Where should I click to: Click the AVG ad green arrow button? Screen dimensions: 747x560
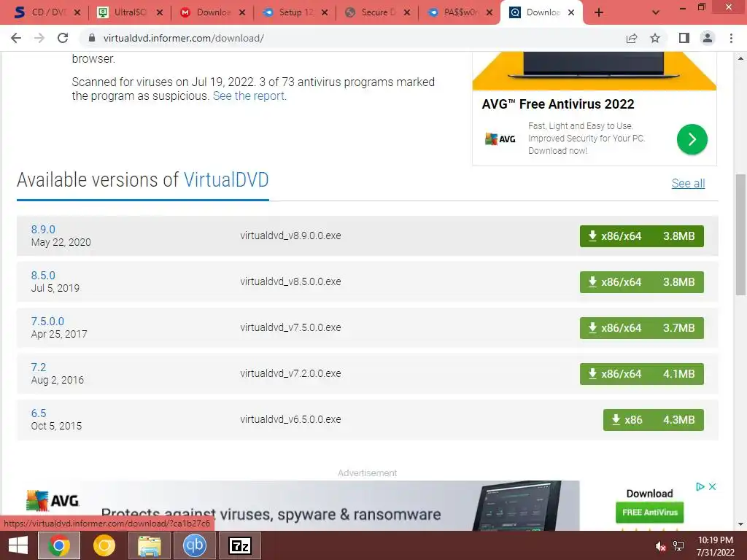[692, 139]
